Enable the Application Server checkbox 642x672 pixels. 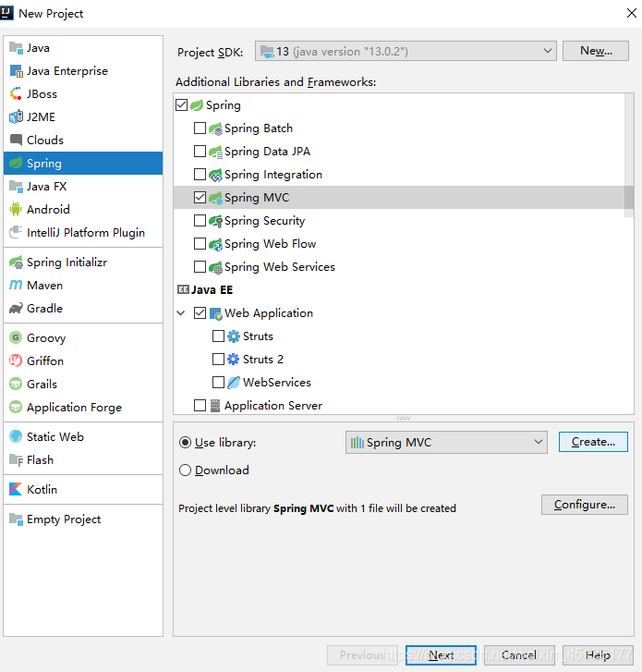point(200,405)
